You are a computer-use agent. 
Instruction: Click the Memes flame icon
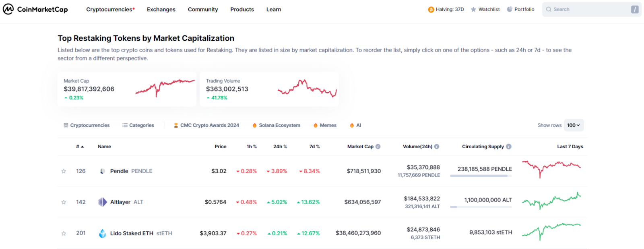coord(316,125)
